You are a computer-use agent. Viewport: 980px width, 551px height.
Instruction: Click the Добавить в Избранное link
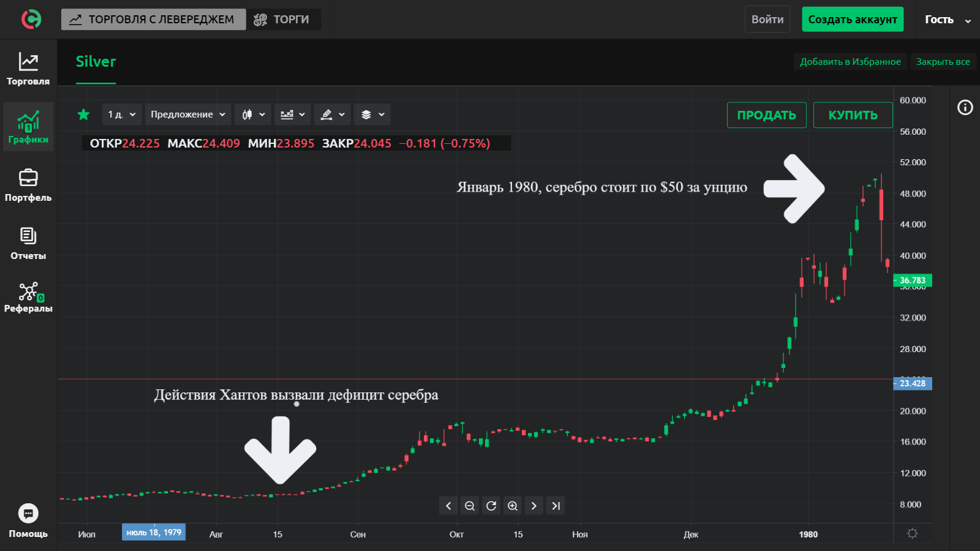click(x=850, y=62)
